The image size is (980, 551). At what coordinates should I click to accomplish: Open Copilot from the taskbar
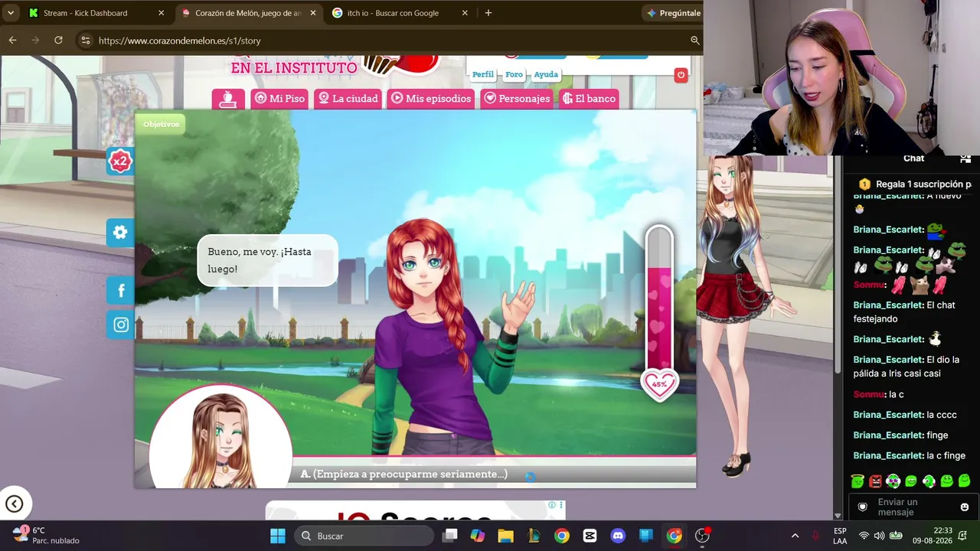pos(478,536)
